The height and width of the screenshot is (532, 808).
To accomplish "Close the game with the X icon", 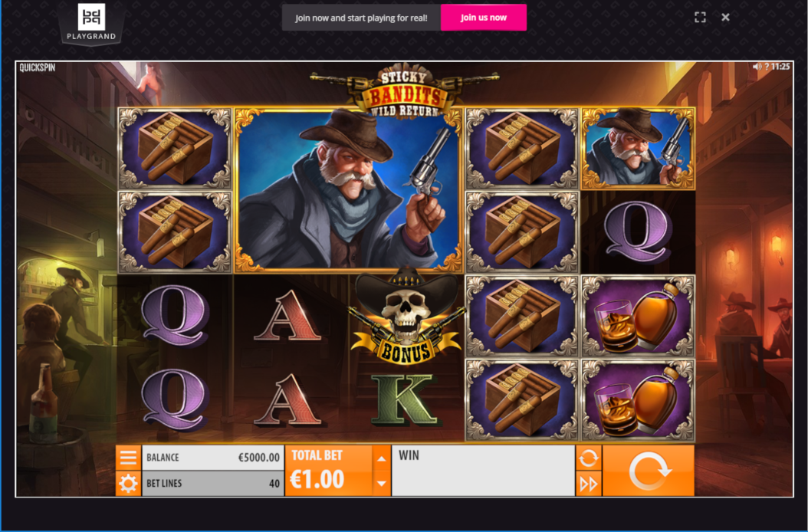I will (x=725, y=18).
